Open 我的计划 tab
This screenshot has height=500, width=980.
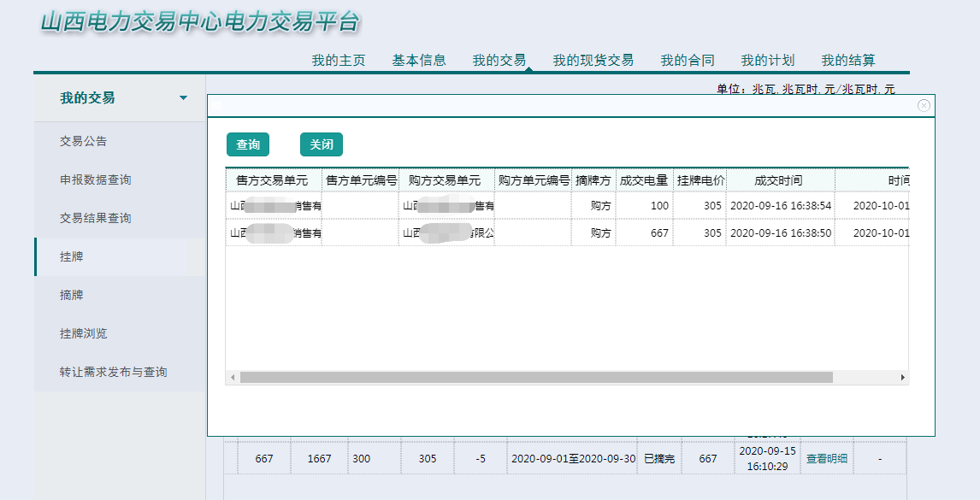click(768, 60)
